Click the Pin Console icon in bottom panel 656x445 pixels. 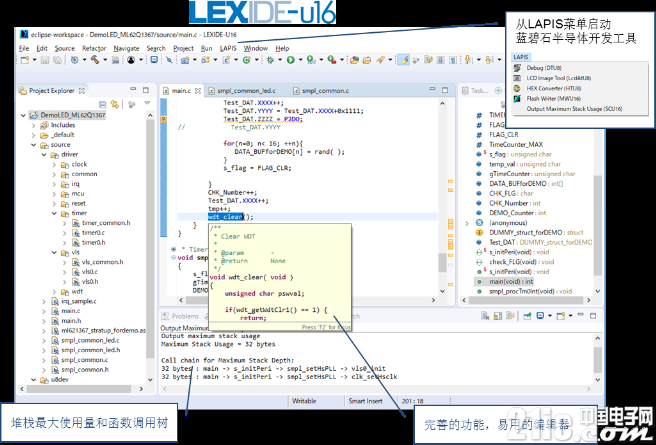point(527,316)
